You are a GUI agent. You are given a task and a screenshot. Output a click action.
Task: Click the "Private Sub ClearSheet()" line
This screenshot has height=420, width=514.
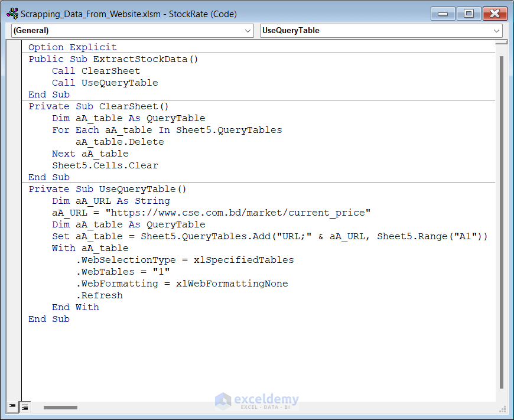point(99,106)
